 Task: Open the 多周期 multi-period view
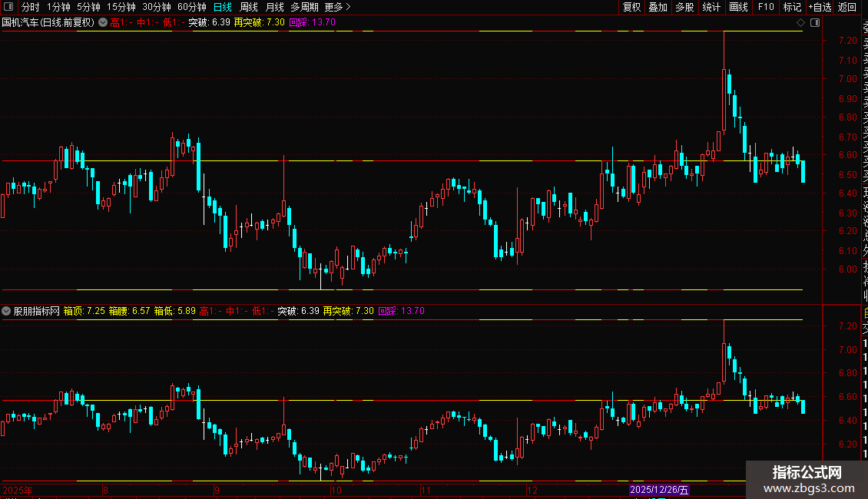pyautogui.click(x=304, y=7)
